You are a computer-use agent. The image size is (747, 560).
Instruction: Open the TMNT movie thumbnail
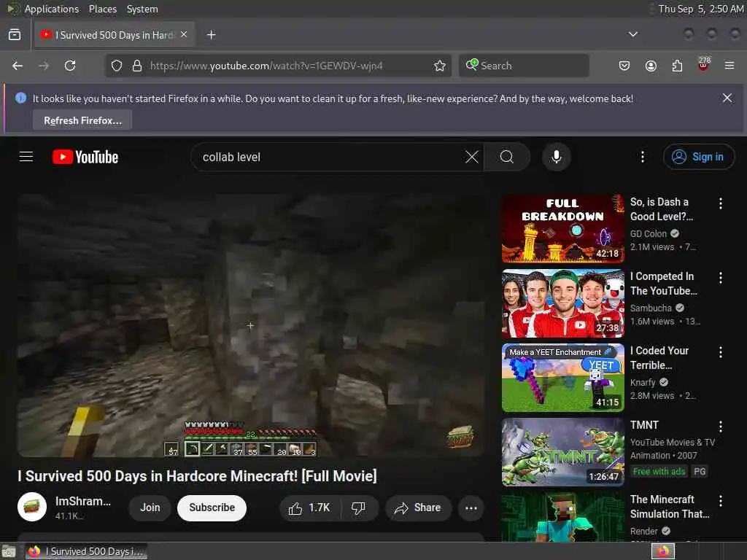563,452
